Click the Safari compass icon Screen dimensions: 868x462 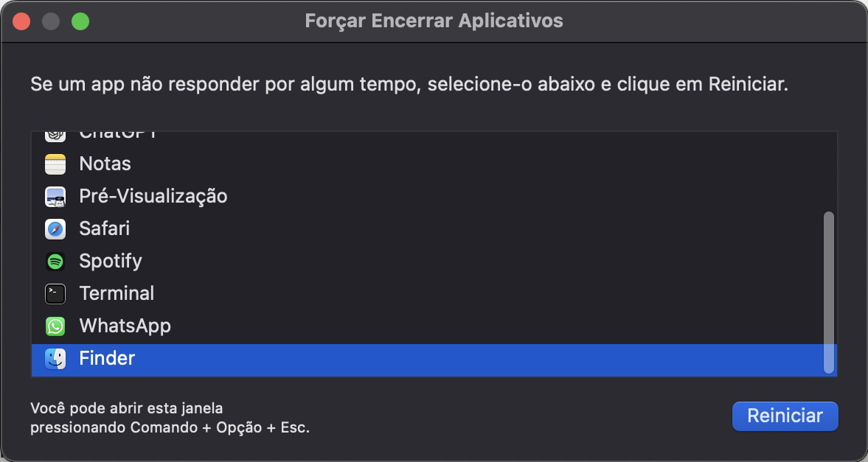(55, 228)
